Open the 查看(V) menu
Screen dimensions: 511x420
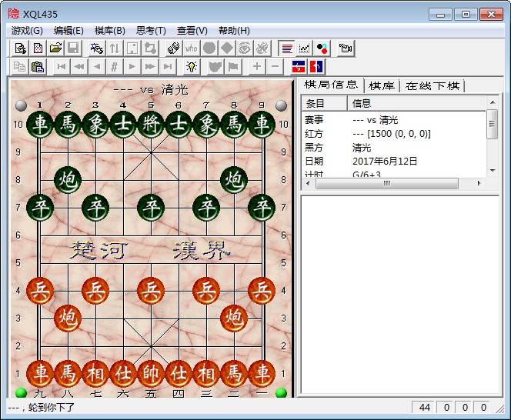pos(192,31)
